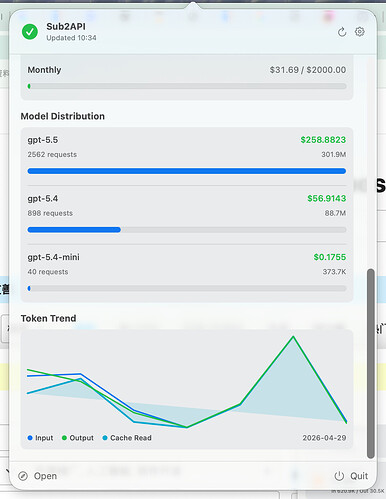Click the 2026-04-29 date label
Image resolution: width=386 pixels, height=499 pixels.
click(324, 438)
